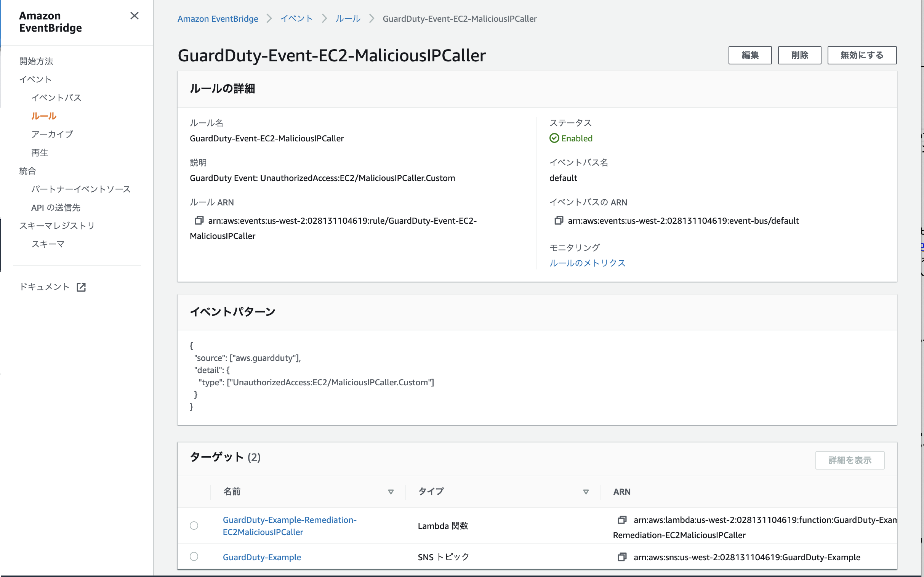Open 開始方法 in the sidebar
Image resolution: width=924 pixels, height=577 pixels.
point(36,61)
